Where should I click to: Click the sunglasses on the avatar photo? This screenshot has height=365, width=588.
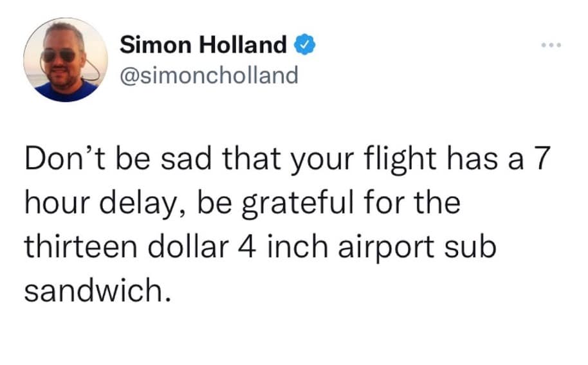[x=58, y=56]
